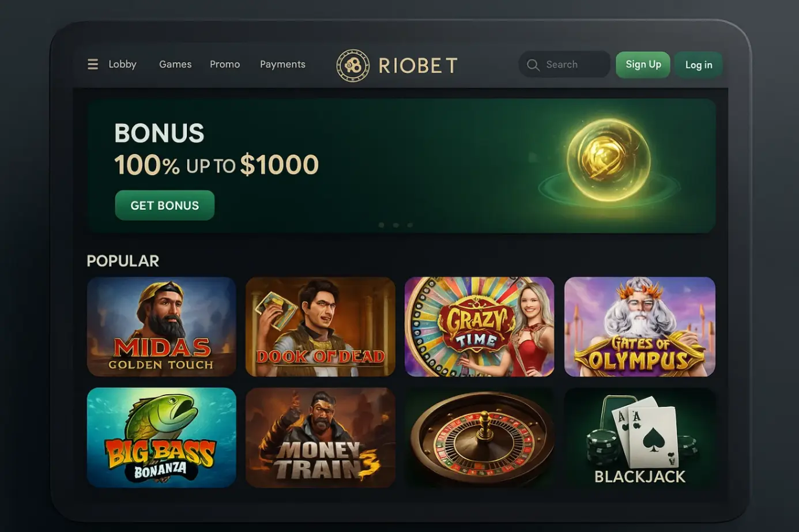This screenshot has width=799, height=532.
Task: Click the Log in button
Action: point(699,65)
